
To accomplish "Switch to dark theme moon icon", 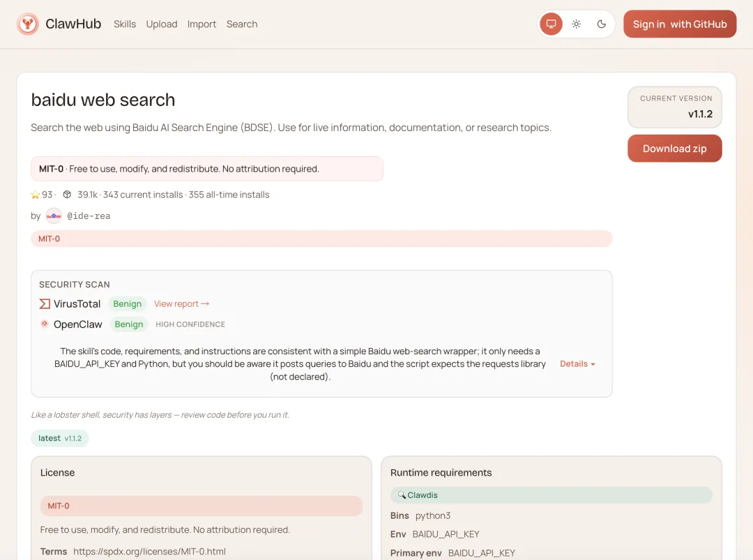I will point(601,24).
